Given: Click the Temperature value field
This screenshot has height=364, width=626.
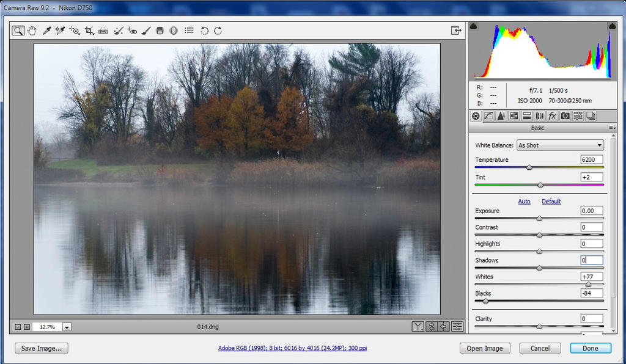Looking at the screenshot, I should pos(592,159).
